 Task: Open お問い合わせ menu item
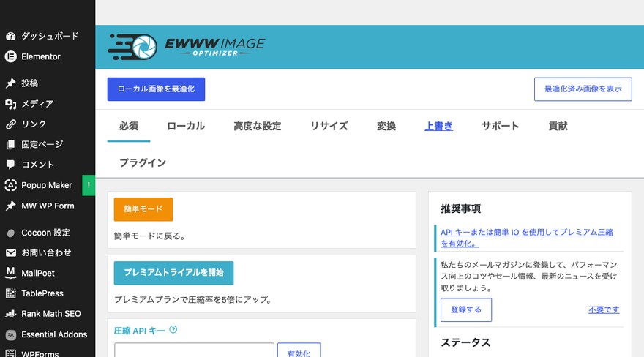[48, 253]
